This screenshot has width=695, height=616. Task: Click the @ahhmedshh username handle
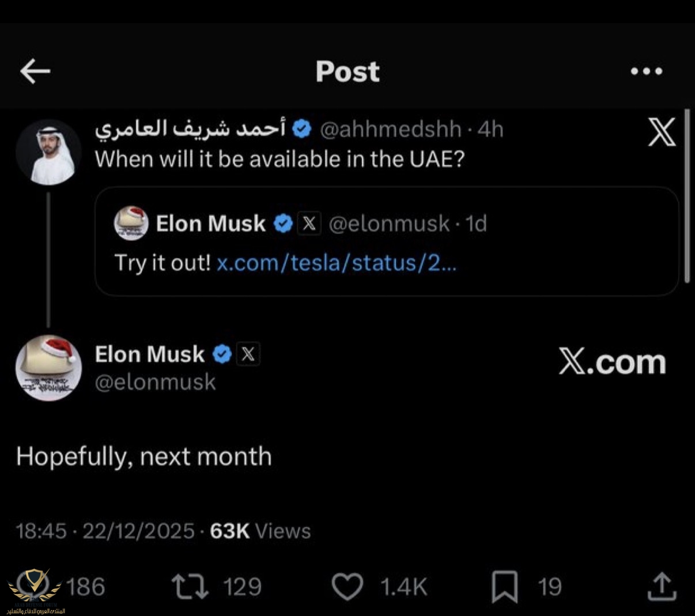(390, 130)
